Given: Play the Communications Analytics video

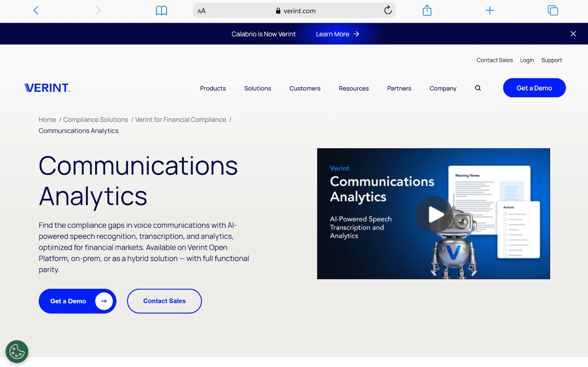Looking at the screenshot, I should tap(434, 214).
